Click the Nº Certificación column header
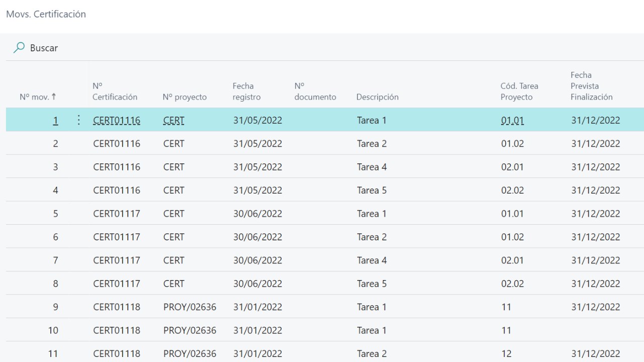Screen dimensions: 644x362 115,92
